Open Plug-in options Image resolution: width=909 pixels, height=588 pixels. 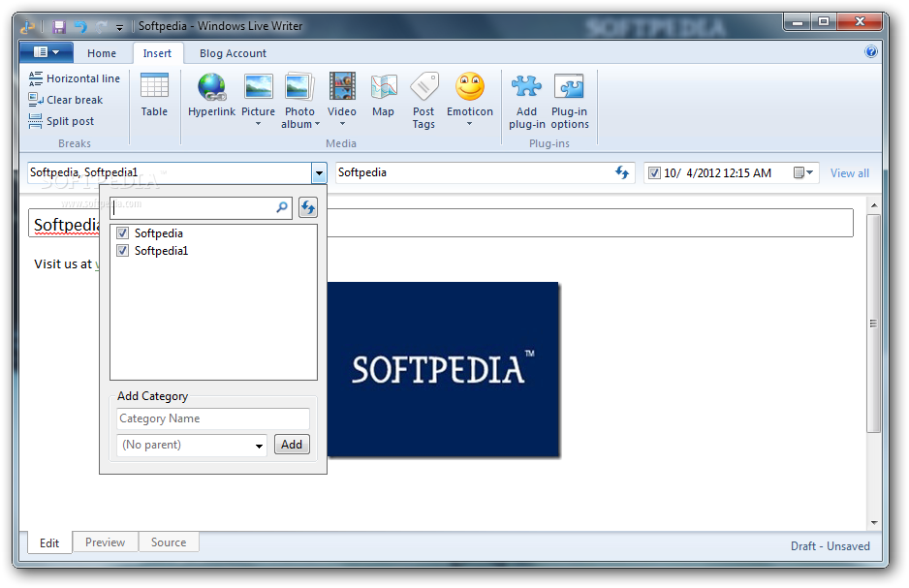[569, 101]
